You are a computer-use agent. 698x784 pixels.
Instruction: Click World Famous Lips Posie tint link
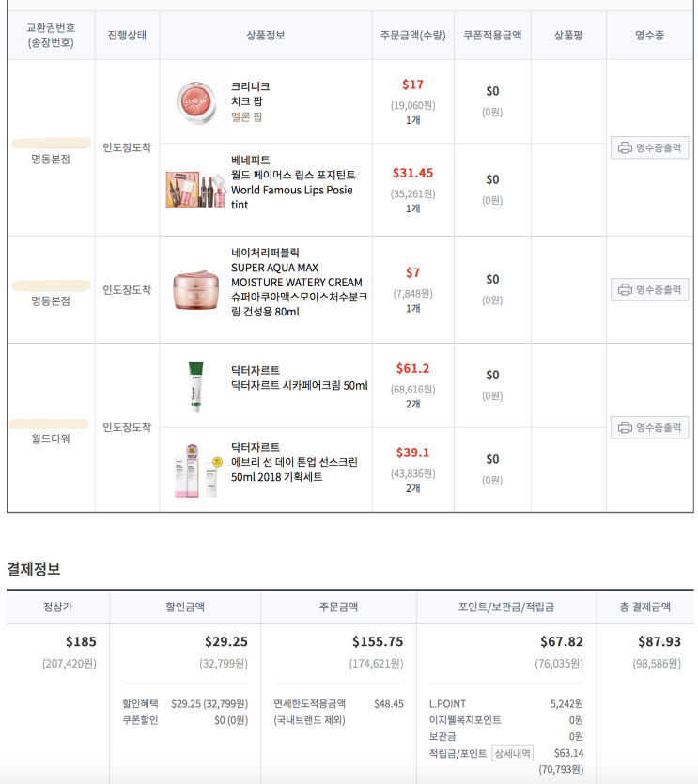coord(291,190)
